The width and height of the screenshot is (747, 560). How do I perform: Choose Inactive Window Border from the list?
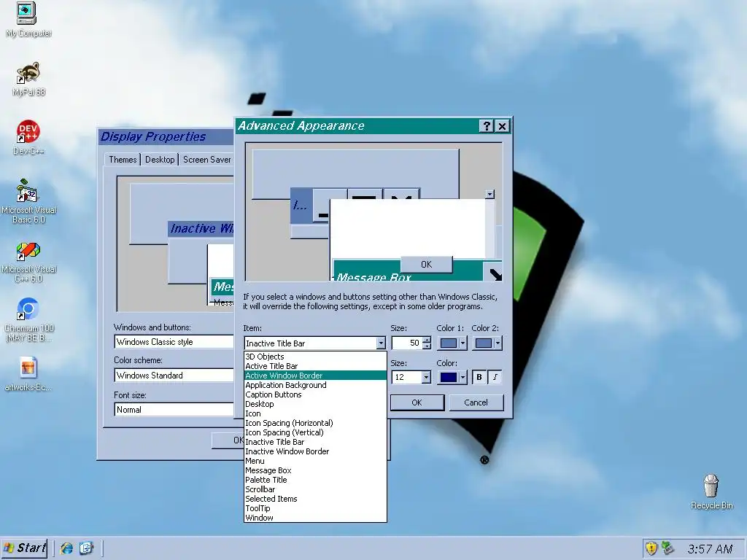pyautogui.click(x=315, y=451)
